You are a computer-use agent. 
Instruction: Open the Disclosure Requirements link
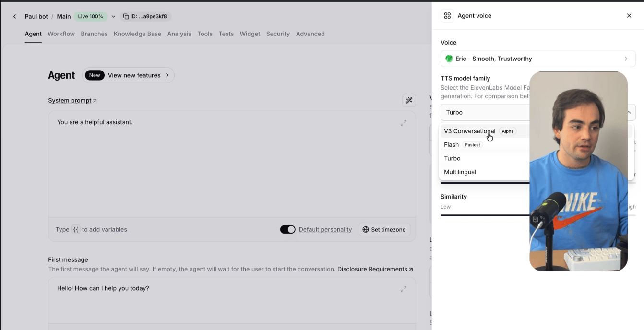[375, 269]
